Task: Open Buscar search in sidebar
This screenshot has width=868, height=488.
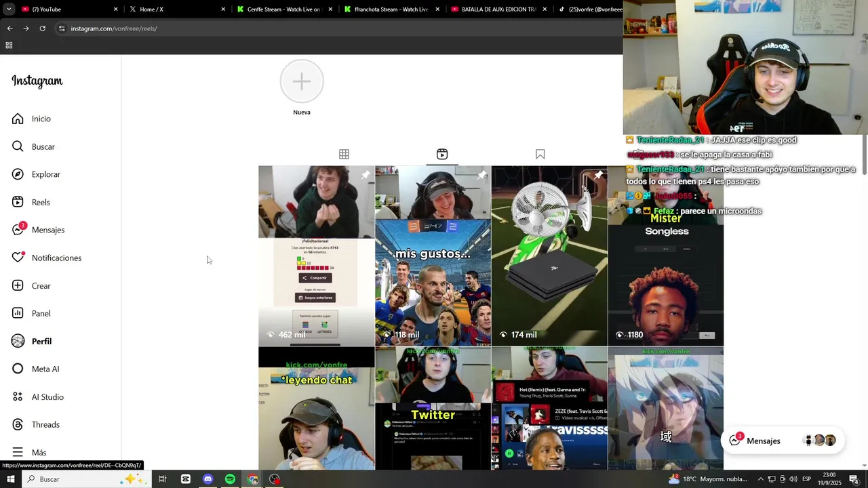Action: tap(34, 146)
